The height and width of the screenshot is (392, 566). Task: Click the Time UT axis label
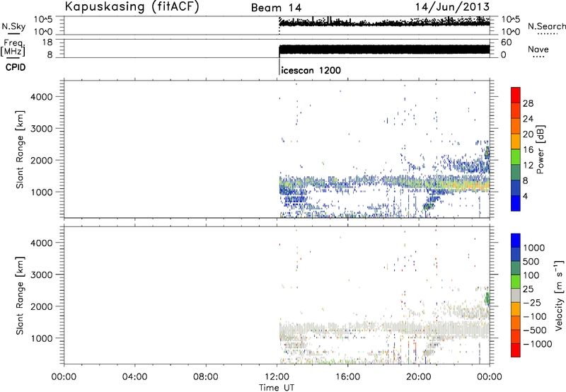point(277,388)
